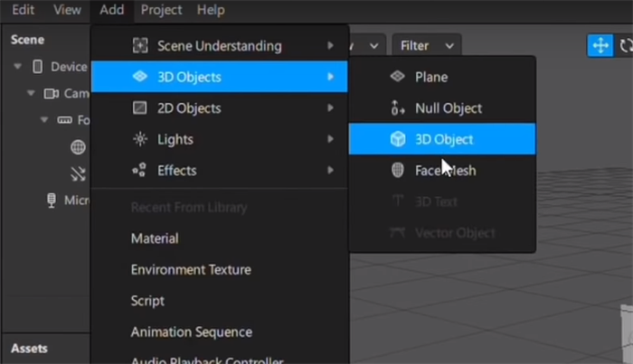Click the Scene Understanding menu icon

point(139,46)
